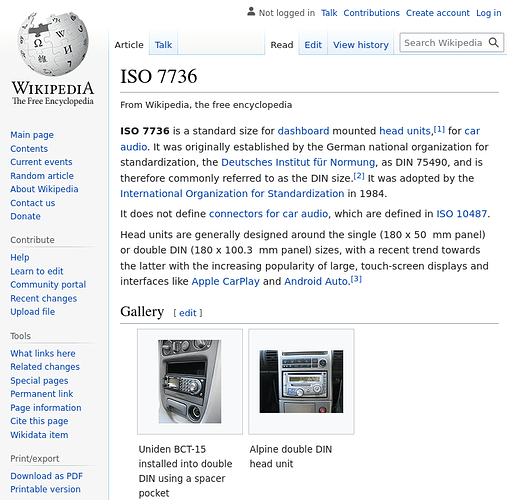Image resolution: width=507 pixels, height=500 pixels.
Task: Load a Random article
Action: (x=42, y=176)
